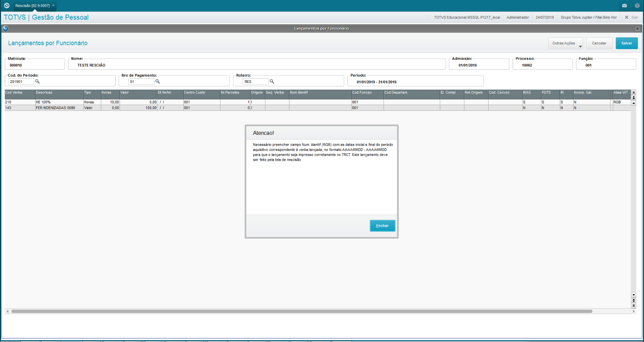Click the Processo field 10002
Image resolution: width=644 pixels, height=342 pixels.
[x=543, y=65]
